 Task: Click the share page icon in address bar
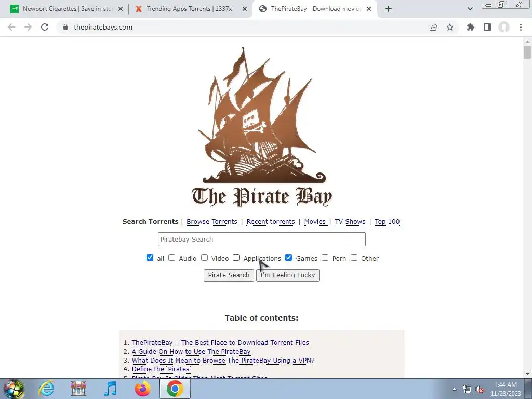coord(433,27)
